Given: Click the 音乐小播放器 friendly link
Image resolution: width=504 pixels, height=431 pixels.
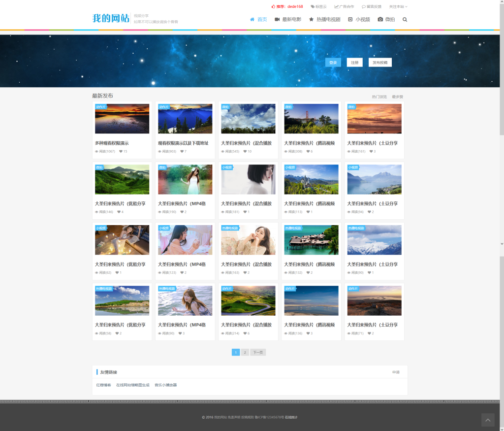Looking at the screenshot, I should [x=165, y=385].
